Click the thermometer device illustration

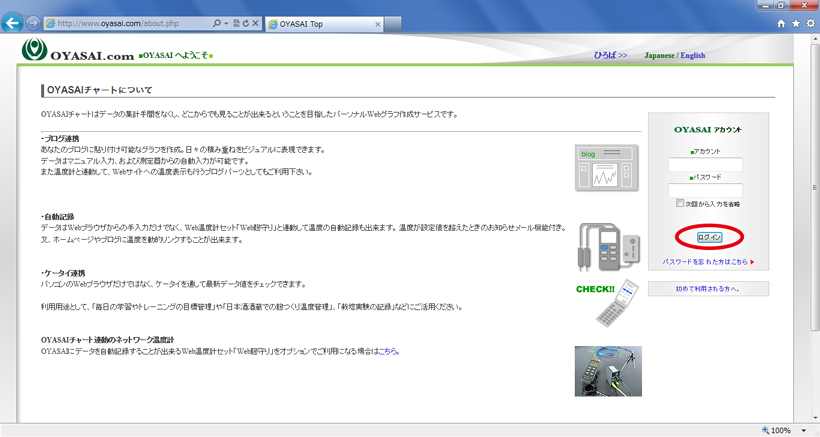[x=609, y=247]
